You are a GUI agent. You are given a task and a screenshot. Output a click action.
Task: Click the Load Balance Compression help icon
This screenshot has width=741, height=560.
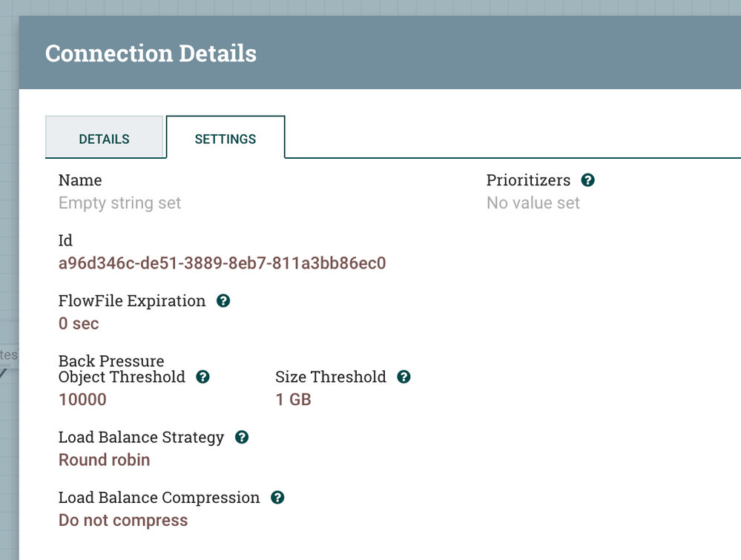(277, 498)
